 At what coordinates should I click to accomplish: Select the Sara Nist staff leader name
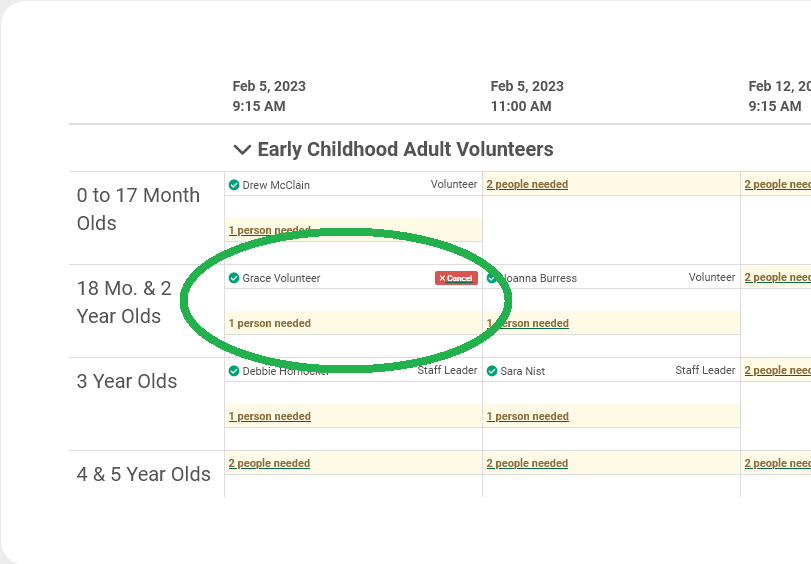(x=523, y=371)
